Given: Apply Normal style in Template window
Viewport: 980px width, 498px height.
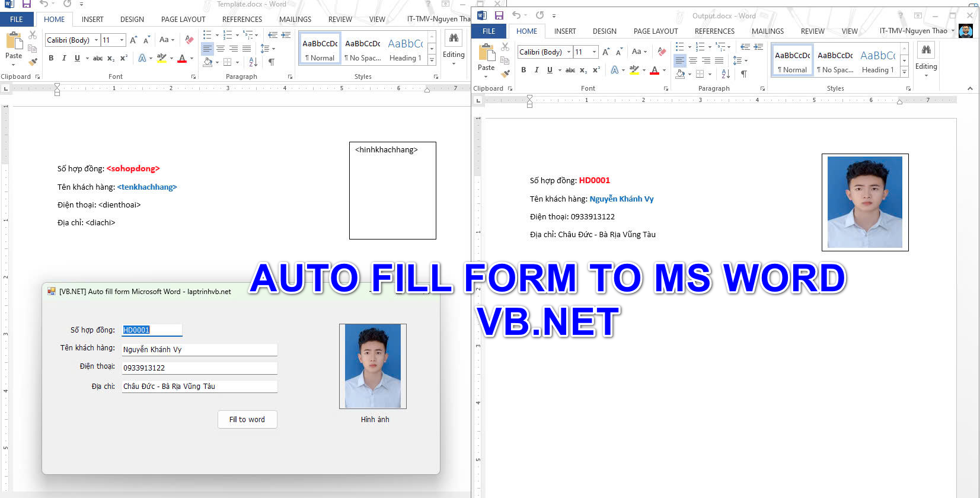Looking at the screenshot, I should pyautogui.click(x=320, y=49).
